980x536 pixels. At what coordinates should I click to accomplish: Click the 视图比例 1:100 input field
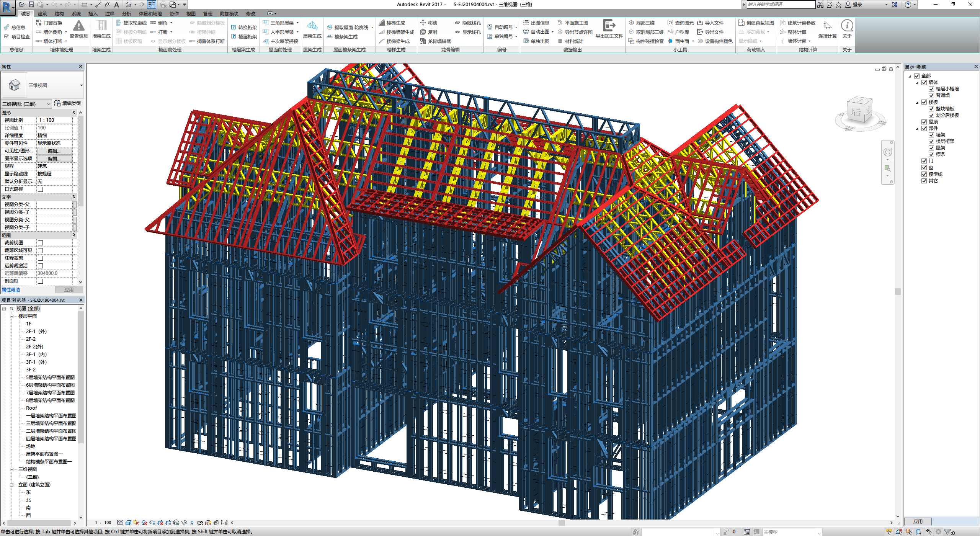pos(54,120)
